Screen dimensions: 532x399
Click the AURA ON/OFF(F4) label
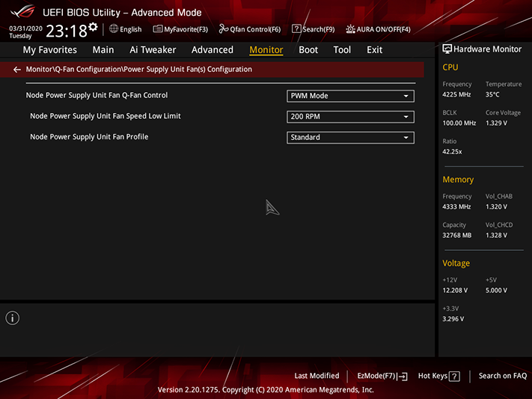pyautogui.click(x=383, y=29)
